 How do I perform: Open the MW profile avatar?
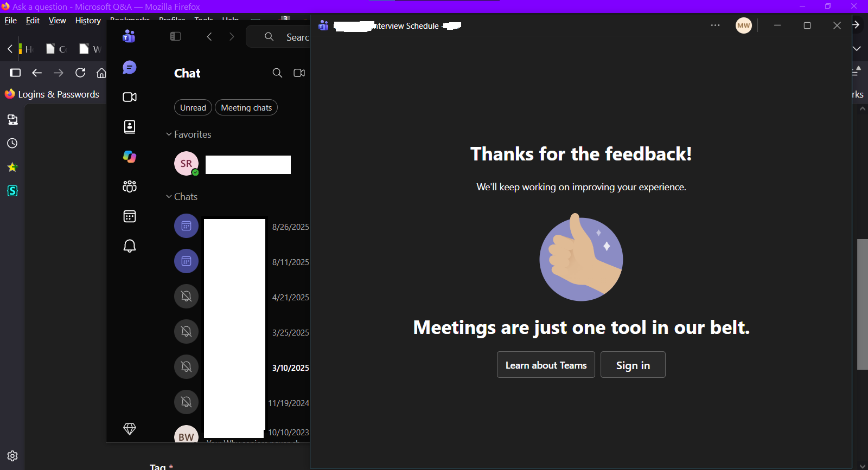(x=744, y=25)
